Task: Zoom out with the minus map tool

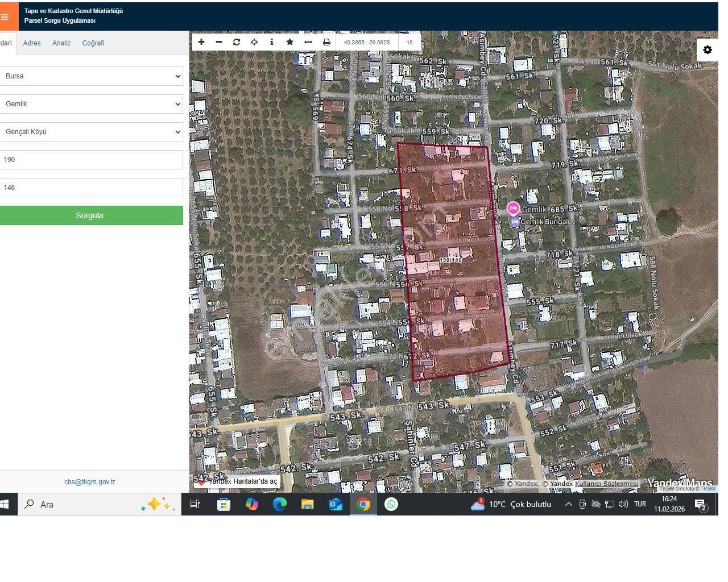Action: pyautogui.click(x=219, y=42)
